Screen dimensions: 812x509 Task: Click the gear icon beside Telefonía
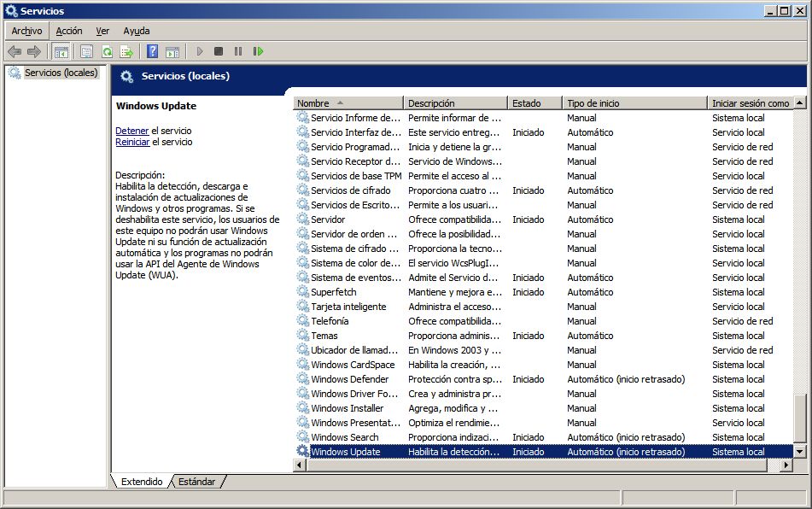pyautogui.click(x=302, y=320)
